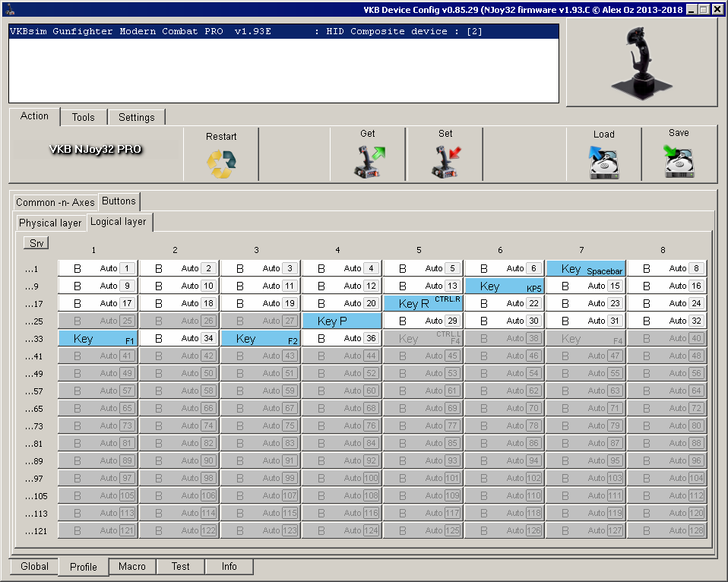Click the Set joystick icon
728x582 pixels.
click(445, 162)
